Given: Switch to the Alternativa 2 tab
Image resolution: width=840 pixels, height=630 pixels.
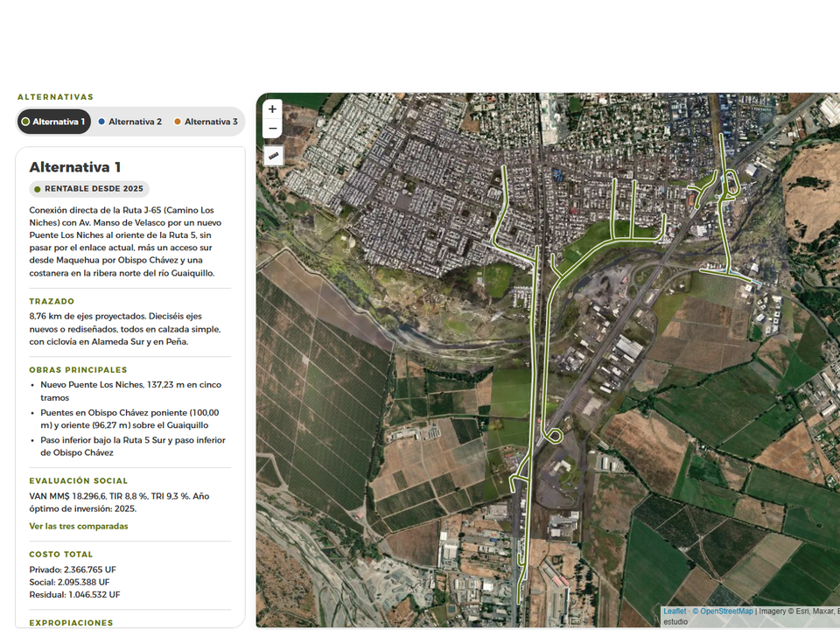Looking at the screenshot, I should [130, 122].
